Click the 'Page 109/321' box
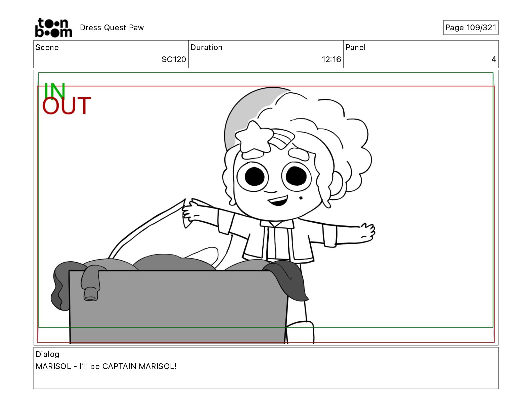This screenshot has width=532, height=411. (x=471, y=28)
